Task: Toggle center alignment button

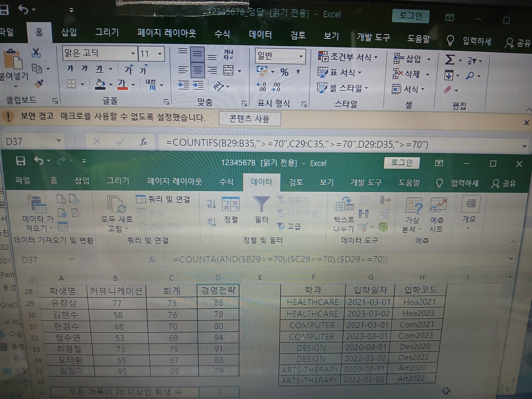Action: click(x=197, y=70)
